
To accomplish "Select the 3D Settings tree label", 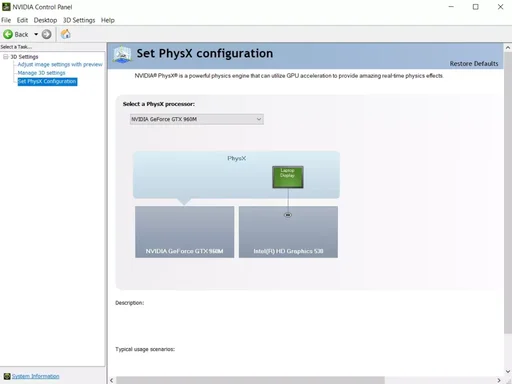I will [24, 57].
